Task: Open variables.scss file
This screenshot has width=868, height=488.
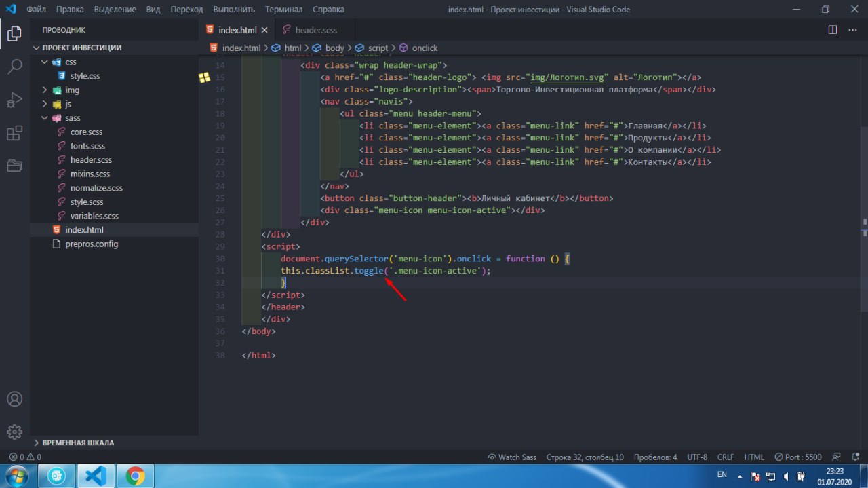Action: 114,216
